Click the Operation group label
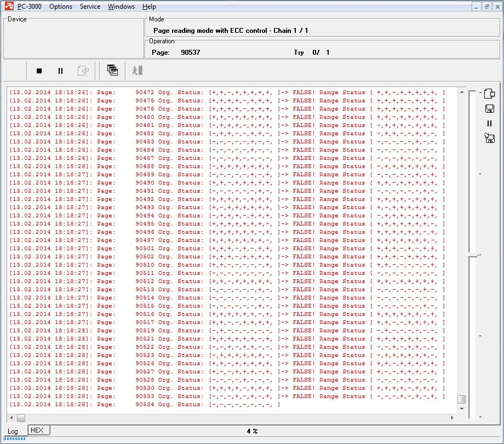 pyautogui.click(x=162, y=41)
